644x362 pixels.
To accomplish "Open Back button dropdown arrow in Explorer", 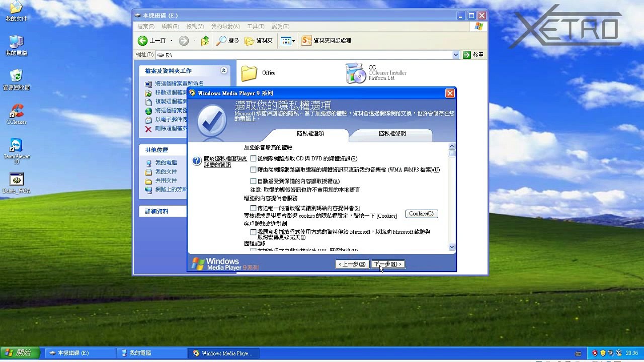I will [171, 41].
